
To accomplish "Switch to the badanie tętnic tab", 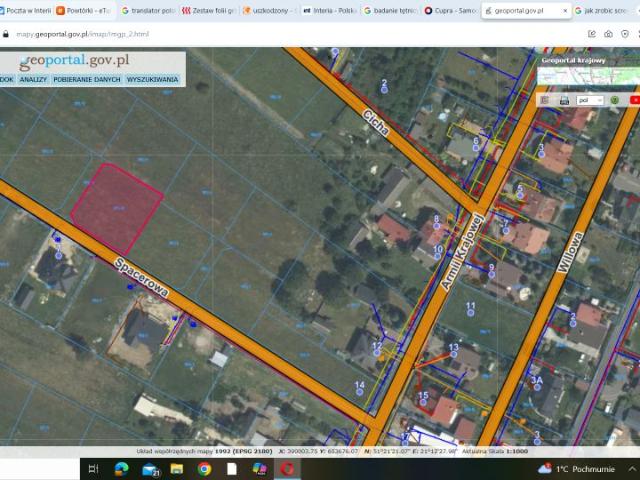I will [390, 11].
